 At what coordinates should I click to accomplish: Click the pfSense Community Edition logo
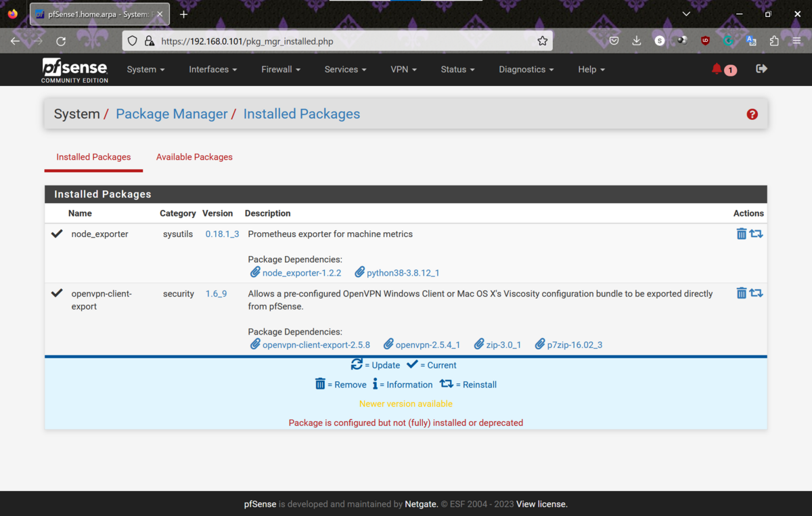(x=74, y=69)
